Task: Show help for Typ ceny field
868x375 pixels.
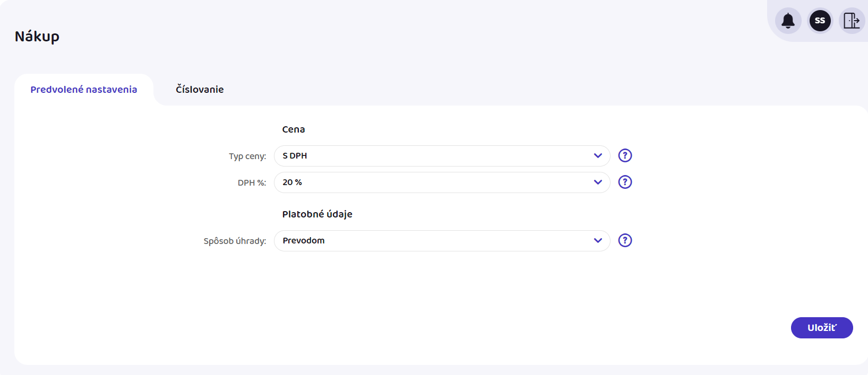Action: [x=625, y=155]
